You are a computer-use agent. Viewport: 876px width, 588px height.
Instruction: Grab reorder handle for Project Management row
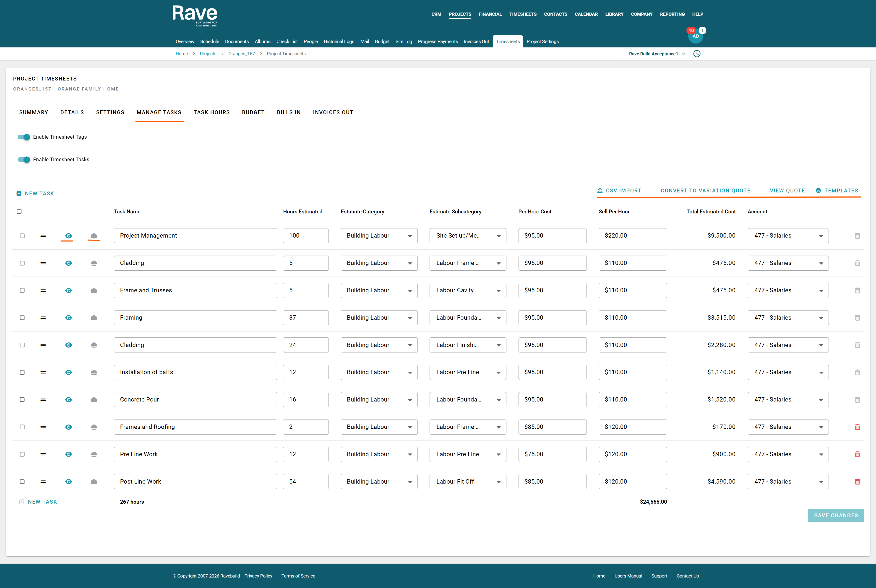click(43, 236)
